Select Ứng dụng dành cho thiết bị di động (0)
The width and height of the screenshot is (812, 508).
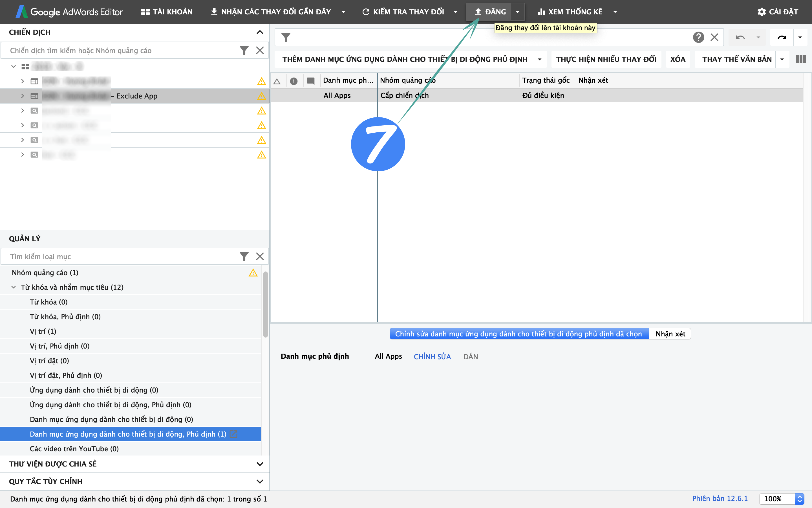[130, 390]
